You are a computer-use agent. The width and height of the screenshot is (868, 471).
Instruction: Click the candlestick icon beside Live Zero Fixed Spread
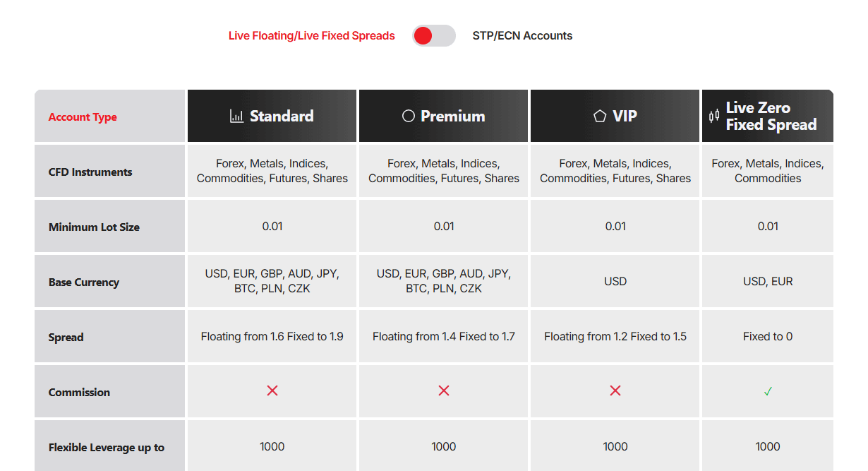coord(714,116)
